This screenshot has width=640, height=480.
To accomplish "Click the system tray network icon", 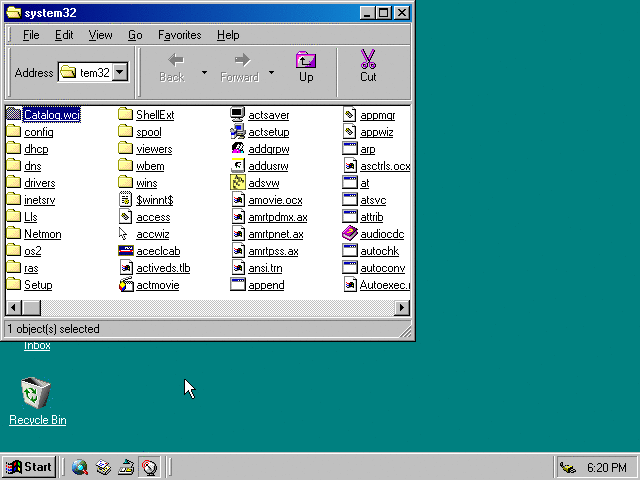I will 567,467.
